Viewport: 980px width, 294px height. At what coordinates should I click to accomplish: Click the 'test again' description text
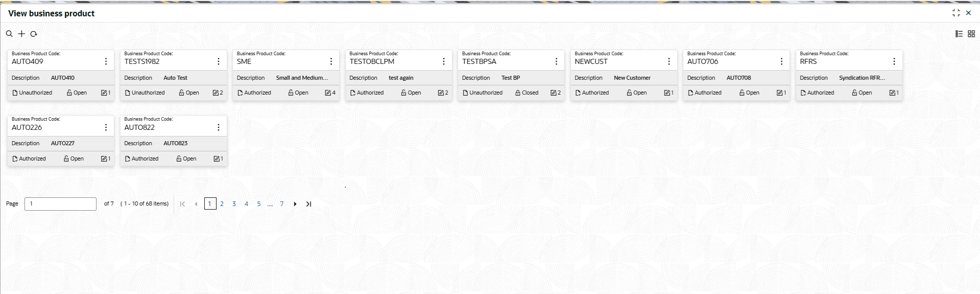pos(401,78)
